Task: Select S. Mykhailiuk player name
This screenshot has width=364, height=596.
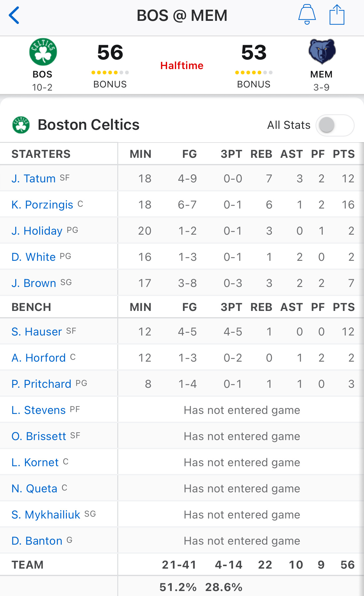Action: tap(46, 515)
